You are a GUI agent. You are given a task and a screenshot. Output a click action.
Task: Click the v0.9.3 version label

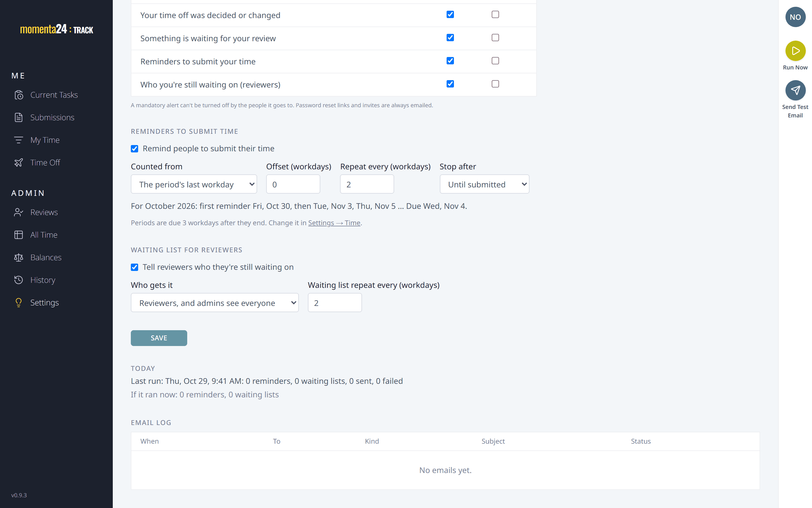[19, 495]
